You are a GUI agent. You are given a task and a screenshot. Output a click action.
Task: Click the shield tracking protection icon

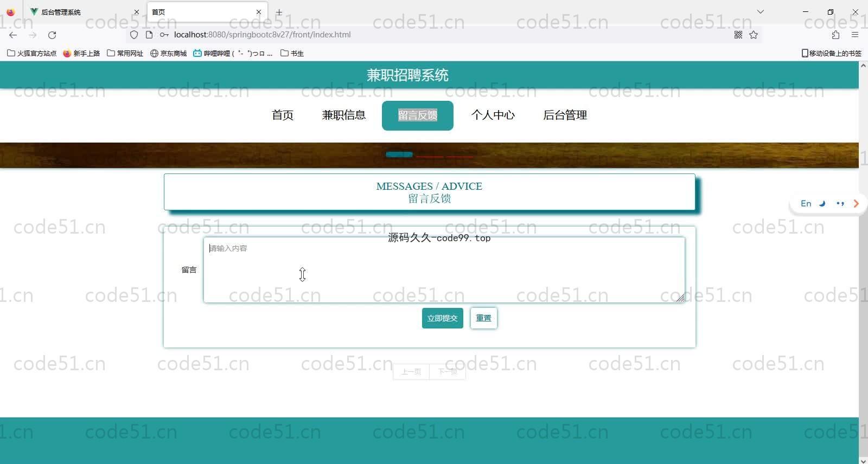(x=134, y=35)
